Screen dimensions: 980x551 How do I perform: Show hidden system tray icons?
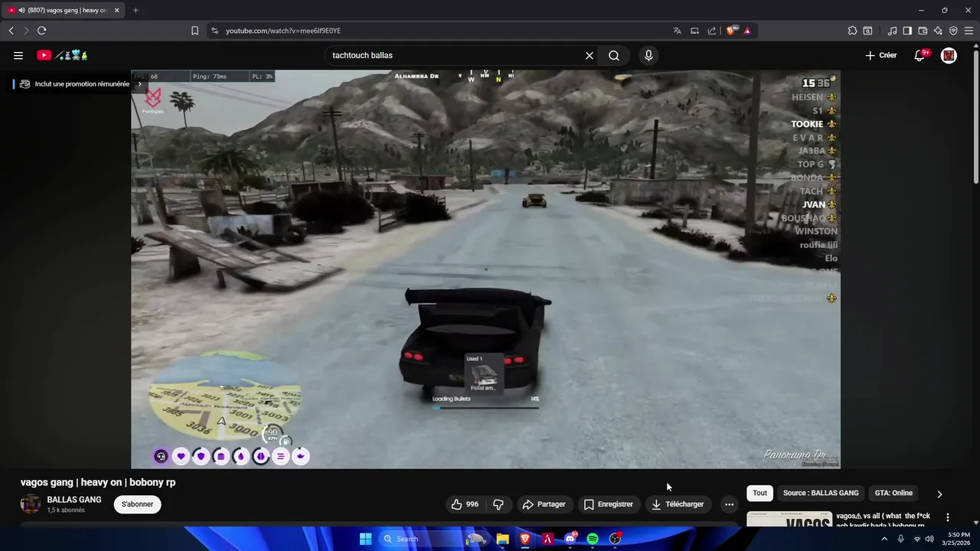pos(884,539)
